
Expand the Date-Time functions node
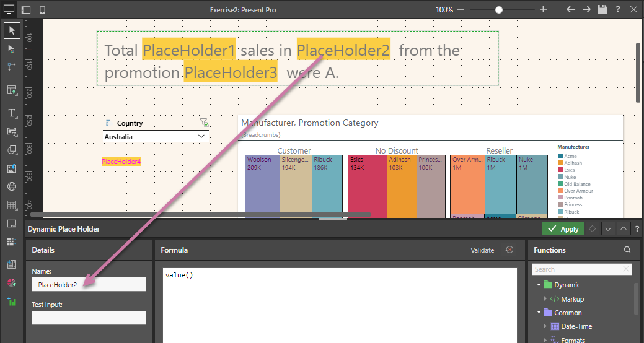pos(545,326)
